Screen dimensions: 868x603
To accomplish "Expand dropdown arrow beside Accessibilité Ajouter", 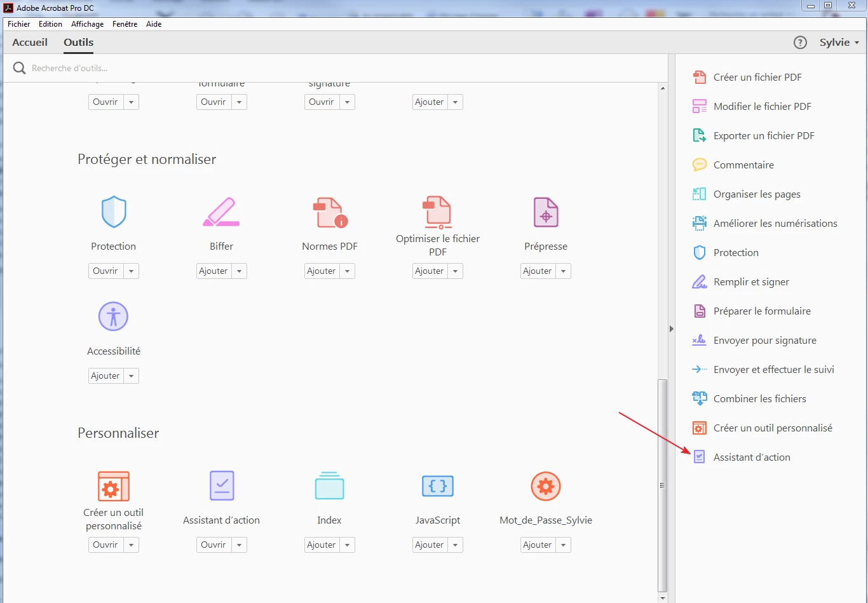I will (x=131, y=376).
